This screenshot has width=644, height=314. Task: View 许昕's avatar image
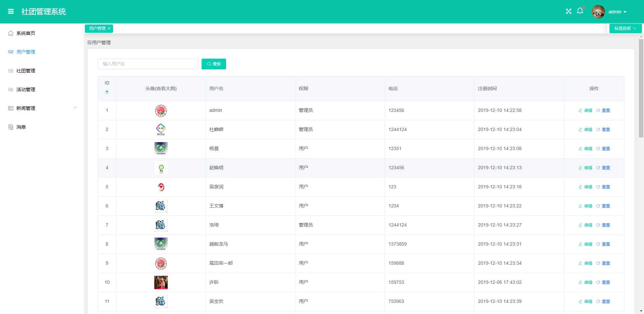click(161, 282)
